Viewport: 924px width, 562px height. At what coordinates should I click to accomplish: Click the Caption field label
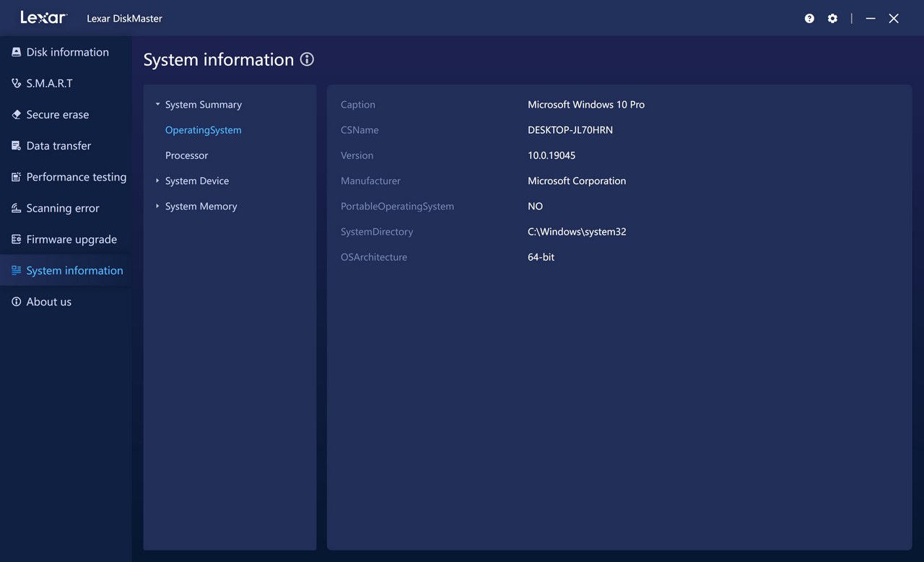pos(358,105)
